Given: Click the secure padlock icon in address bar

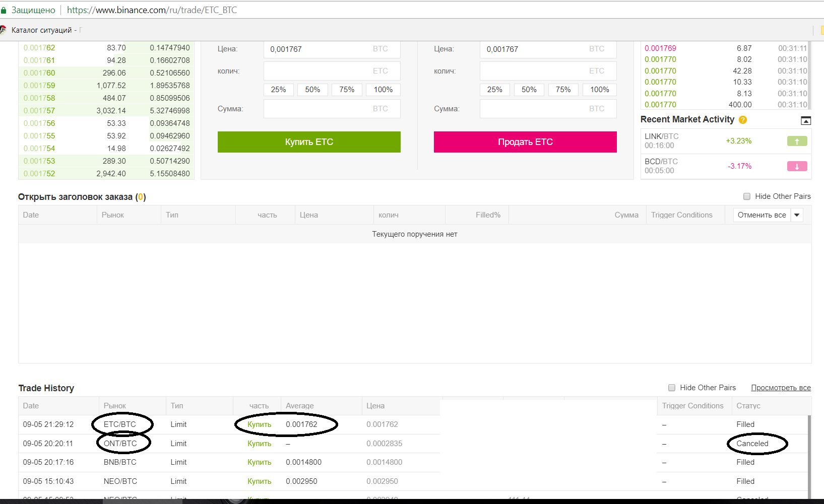Looking at the screenshot, I should [x=3, y=10].
